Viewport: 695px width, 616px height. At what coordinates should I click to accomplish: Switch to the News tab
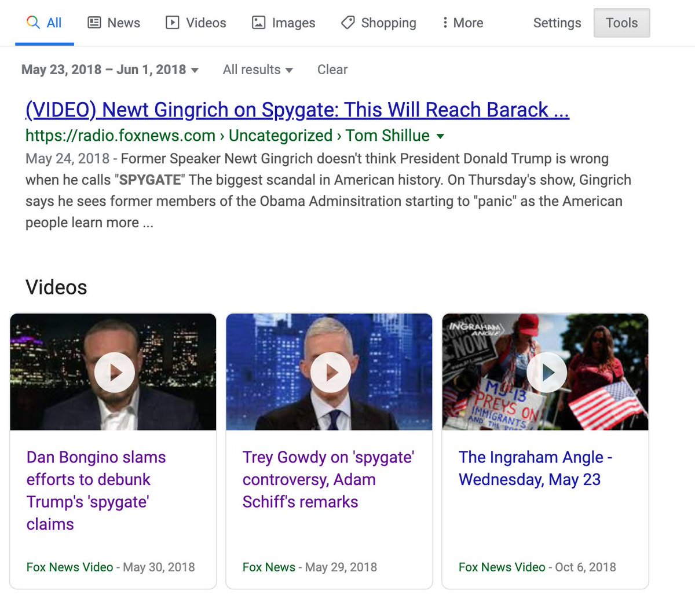point(114,23)
